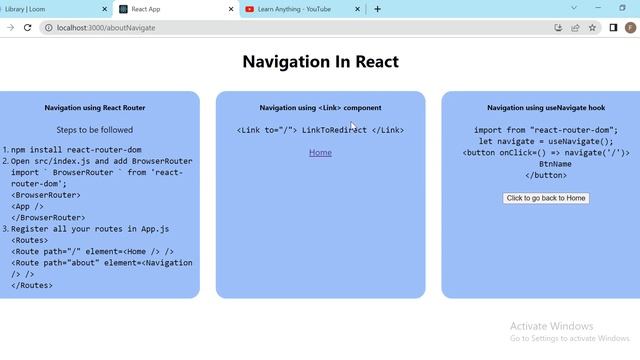Expand the tab search chevron
Screen dimensions: 640x360
[573, 8]
